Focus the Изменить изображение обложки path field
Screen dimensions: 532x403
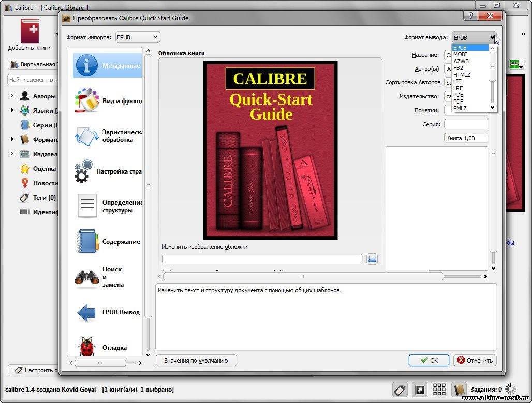[262, 259]
